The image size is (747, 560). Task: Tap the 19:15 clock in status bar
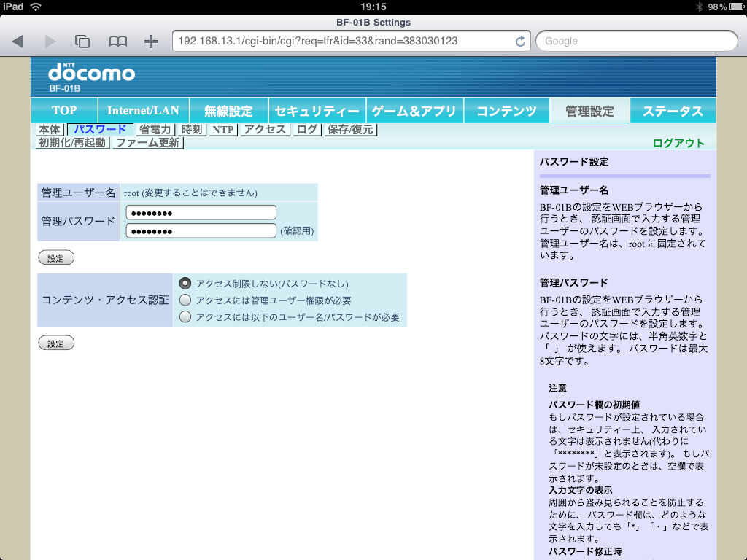(373, 7)
